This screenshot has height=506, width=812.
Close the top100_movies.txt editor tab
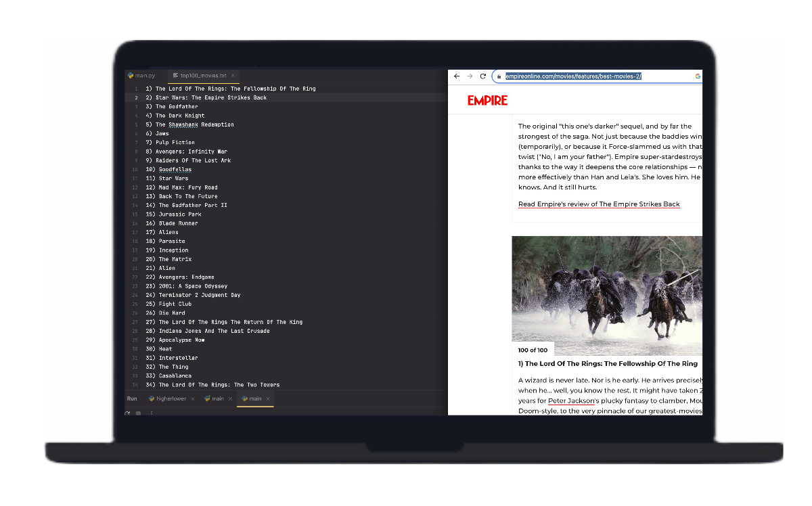pos(233,76)
